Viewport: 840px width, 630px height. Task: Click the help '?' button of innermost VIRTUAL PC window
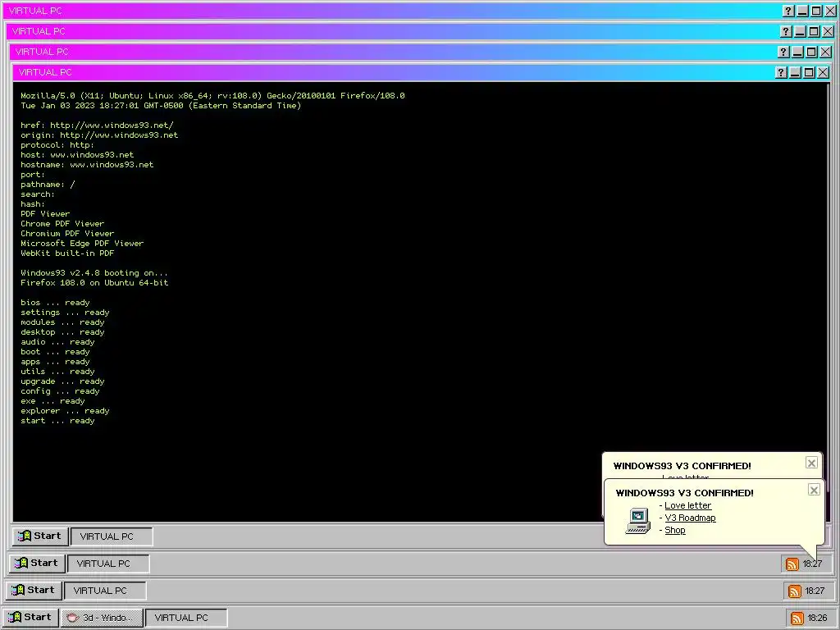(x=781, y=72)
